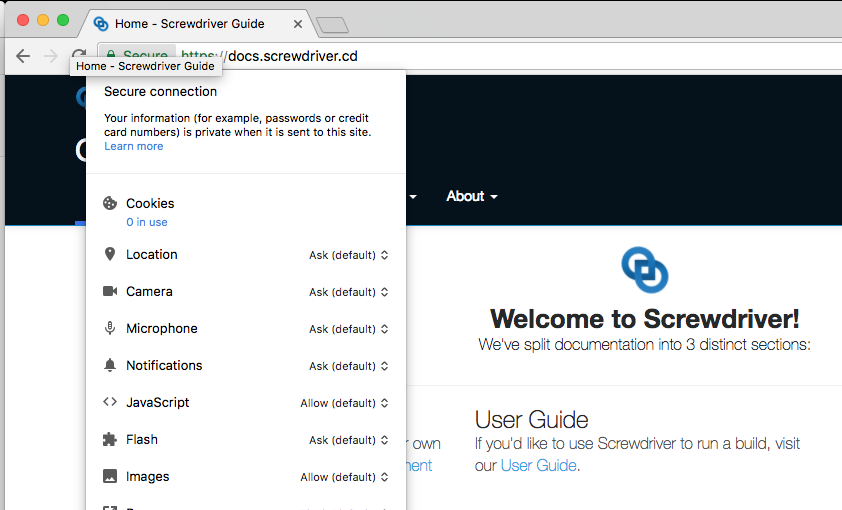
Task: Open Microphone permission dropdown
Action: click(x=349, y=329)
